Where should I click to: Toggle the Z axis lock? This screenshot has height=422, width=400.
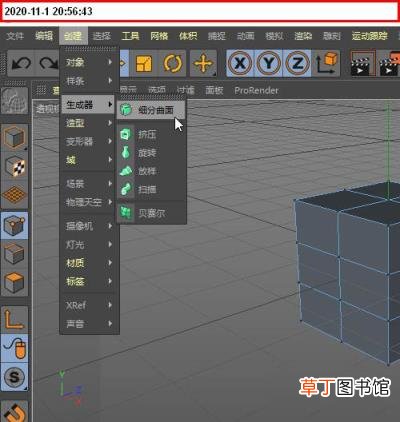[297, 63]
